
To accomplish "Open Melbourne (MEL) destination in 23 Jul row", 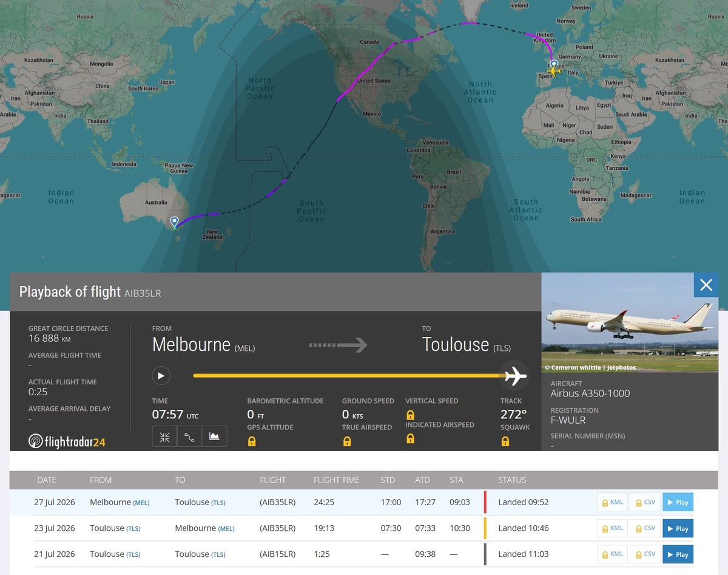I will (204, 528).
